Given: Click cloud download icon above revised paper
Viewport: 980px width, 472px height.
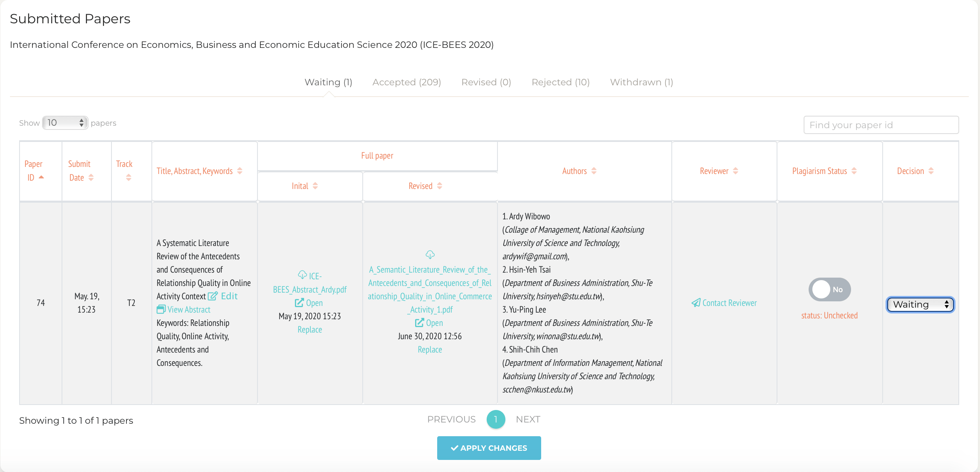Looking at the screenshot, I should 430,254.
